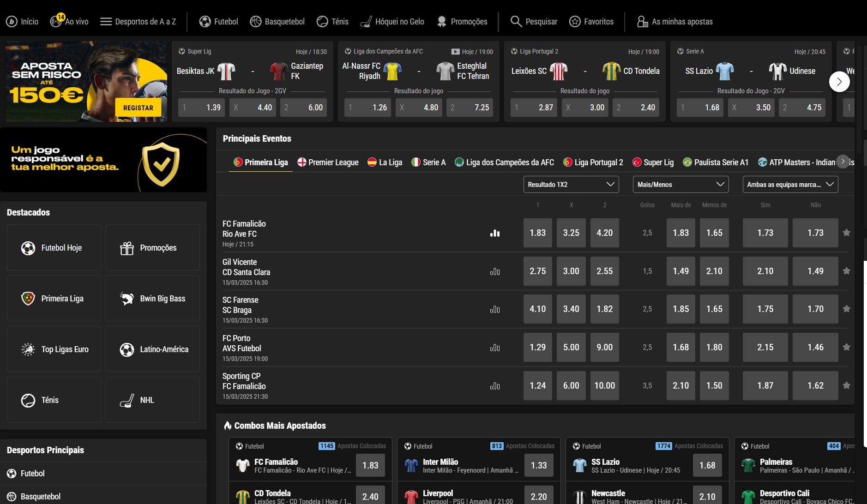Viewport: 867px width, 504px height.
Task: Open statistics icon for FC Porto match
Action: click(495, 348)
